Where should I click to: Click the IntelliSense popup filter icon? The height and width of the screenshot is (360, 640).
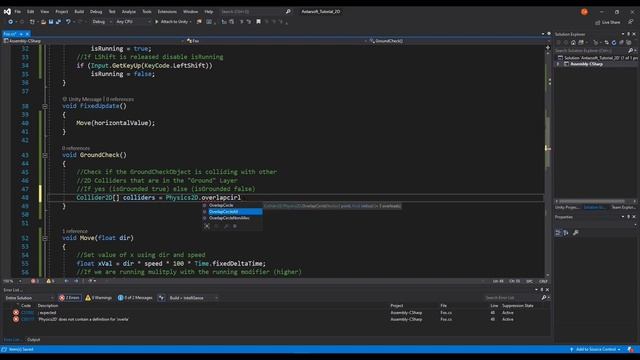point(207,226)
